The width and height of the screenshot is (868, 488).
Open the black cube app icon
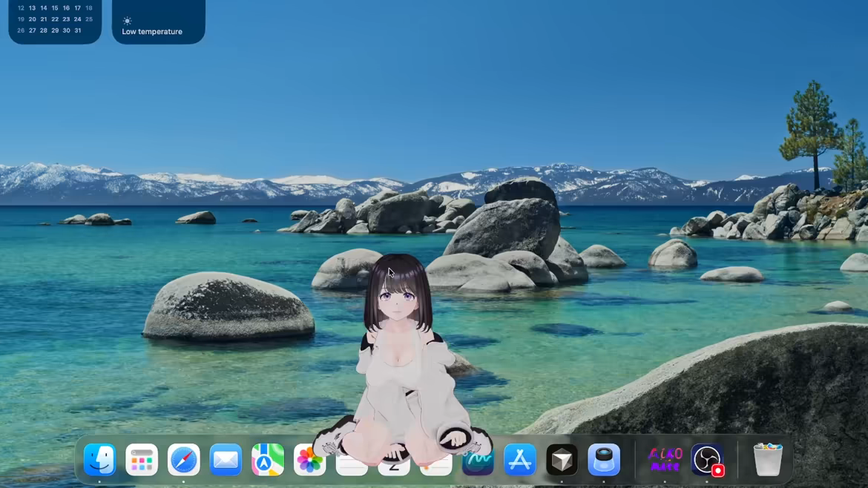pyautogui.click(x=562, y=459)
